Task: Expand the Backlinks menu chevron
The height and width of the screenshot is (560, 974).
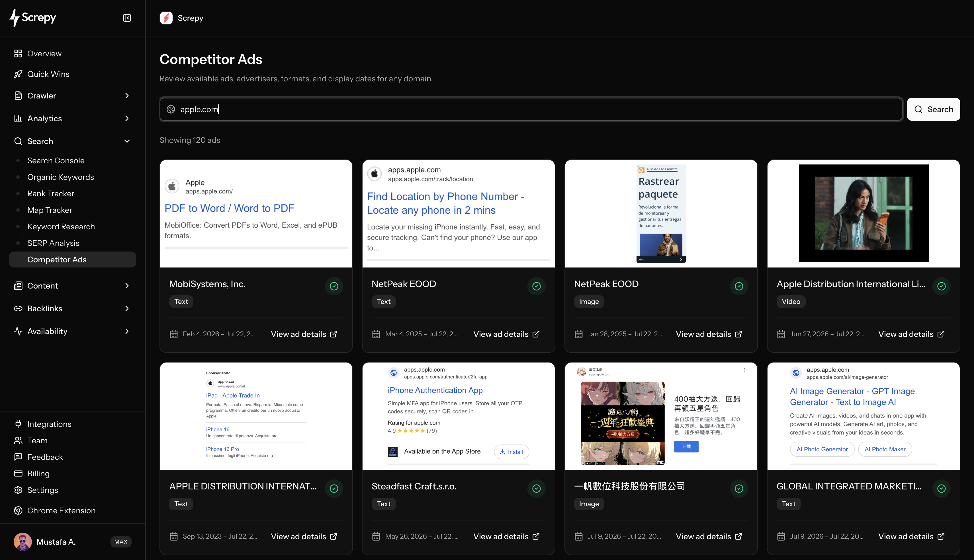Action: (127, 308)
